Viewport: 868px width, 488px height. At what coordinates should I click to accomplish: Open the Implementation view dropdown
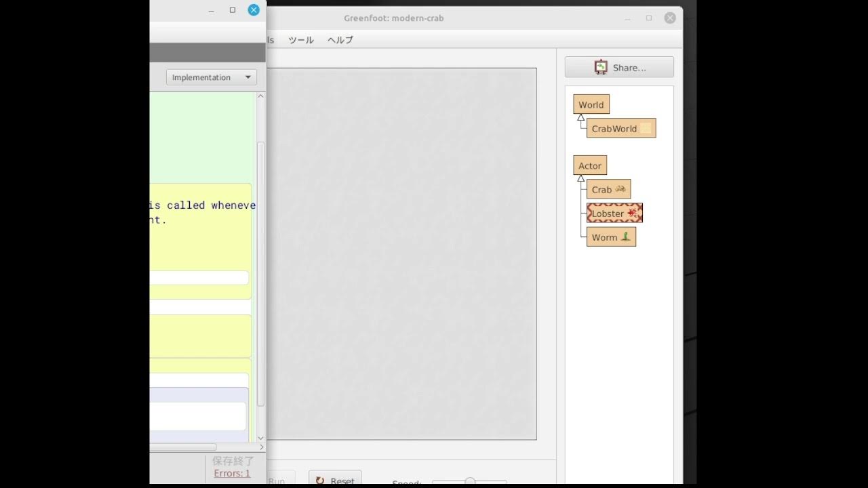pos(211,77)
